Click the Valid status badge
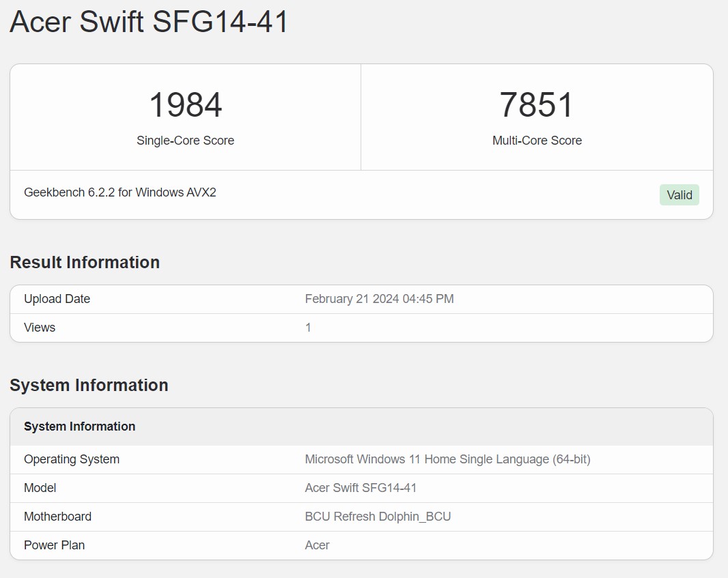The width and height of the screenshot is (728, 578). (x=680, y=195)
